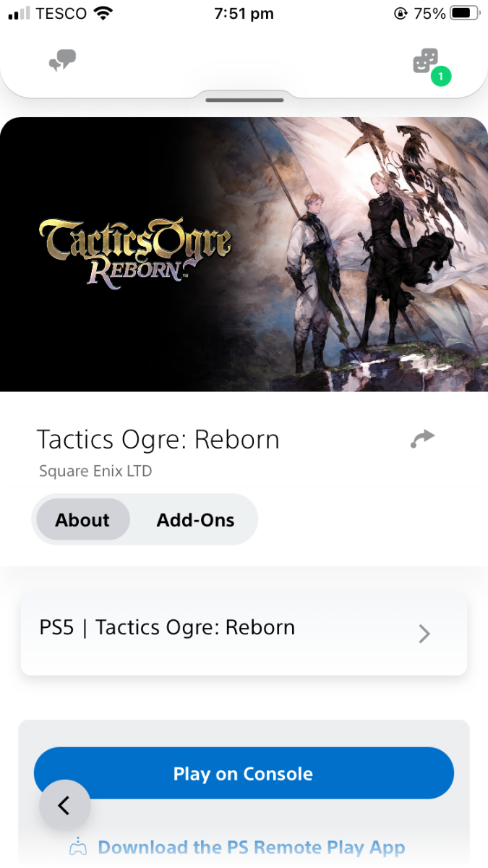Tap the Wi-Fi icon in status bar

click(x=104, y=13)
